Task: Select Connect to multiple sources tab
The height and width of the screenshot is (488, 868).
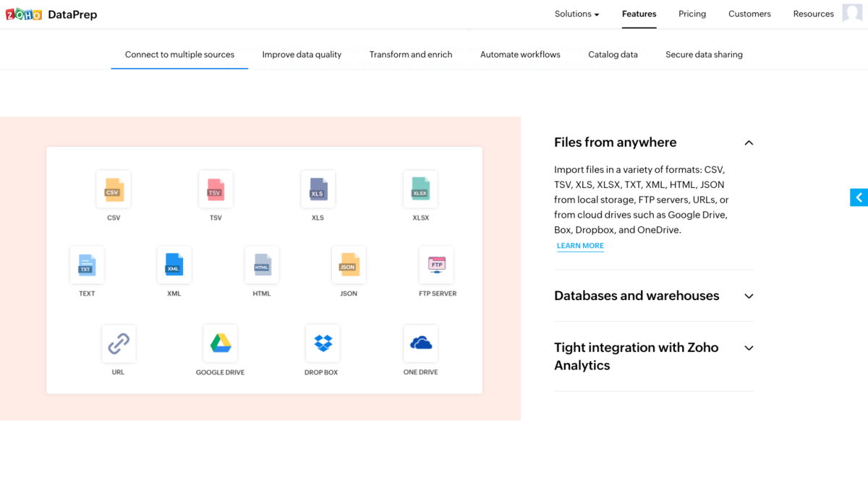Action: 179,54
